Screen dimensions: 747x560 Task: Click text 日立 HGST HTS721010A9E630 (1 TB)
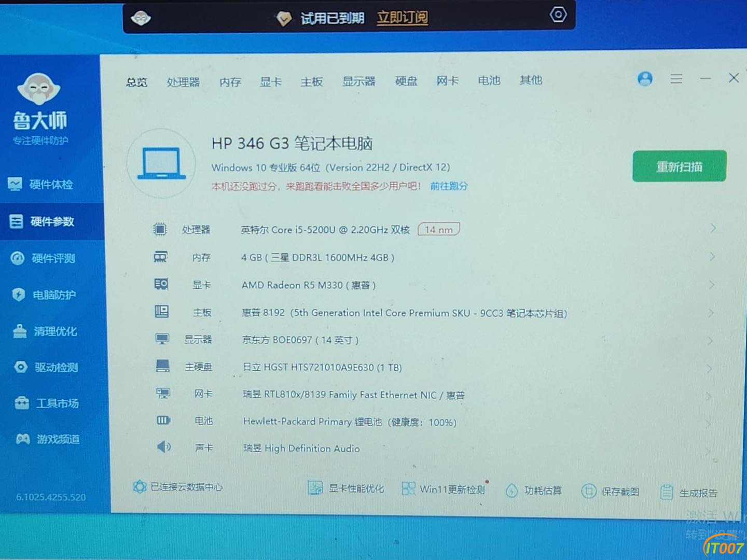click(322, 367)
